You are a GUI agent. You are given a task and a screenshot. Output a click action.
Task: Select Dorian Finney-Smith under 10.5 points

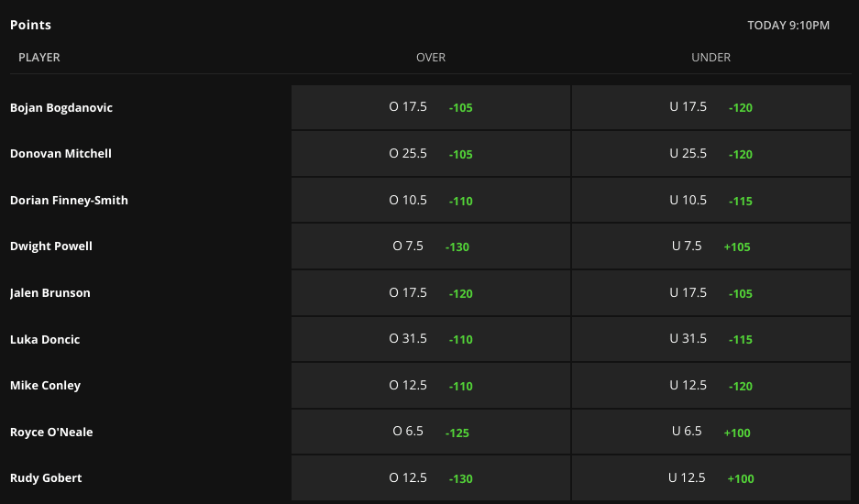coord(711,201)
